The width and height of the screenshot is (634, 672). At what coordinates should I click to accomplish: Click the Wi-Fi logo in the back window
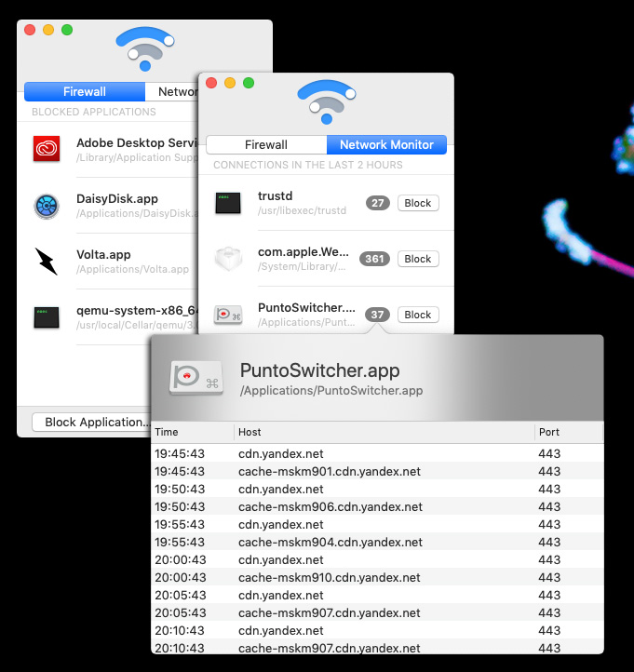[145, 48]
